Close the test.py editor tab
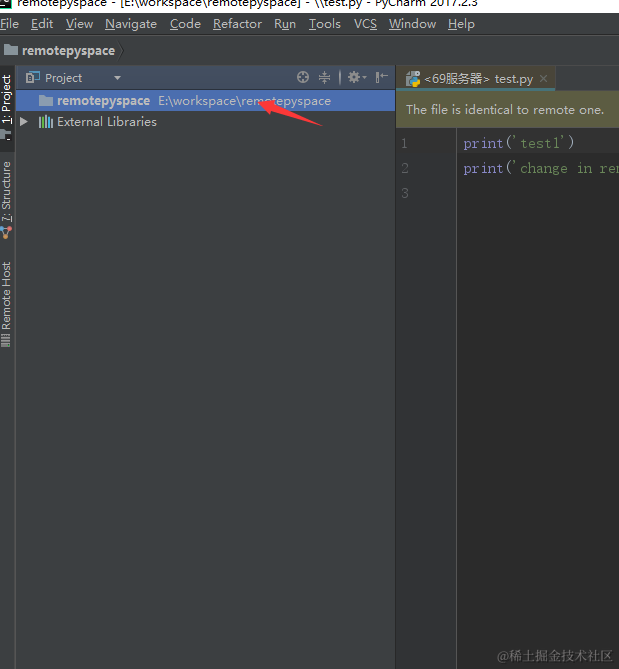Viewport: 619px width, 669px height. coord(543,79)
